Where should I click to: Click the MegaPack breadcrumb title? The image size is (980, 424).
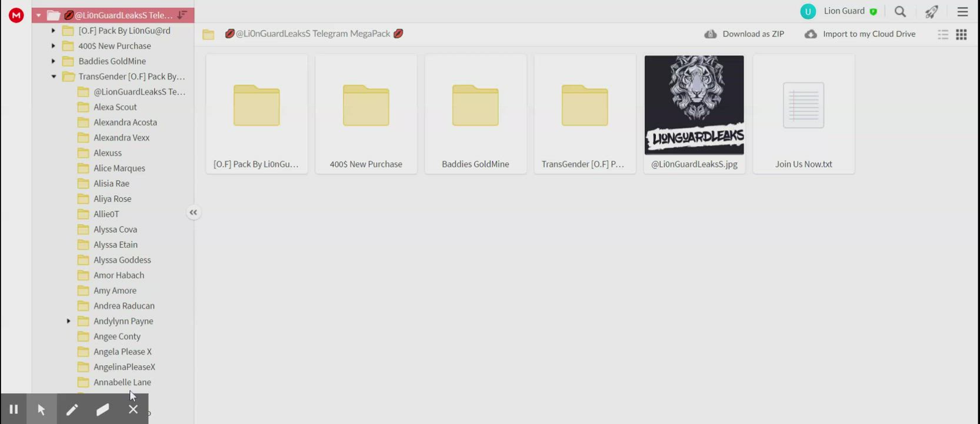(314, 34)
